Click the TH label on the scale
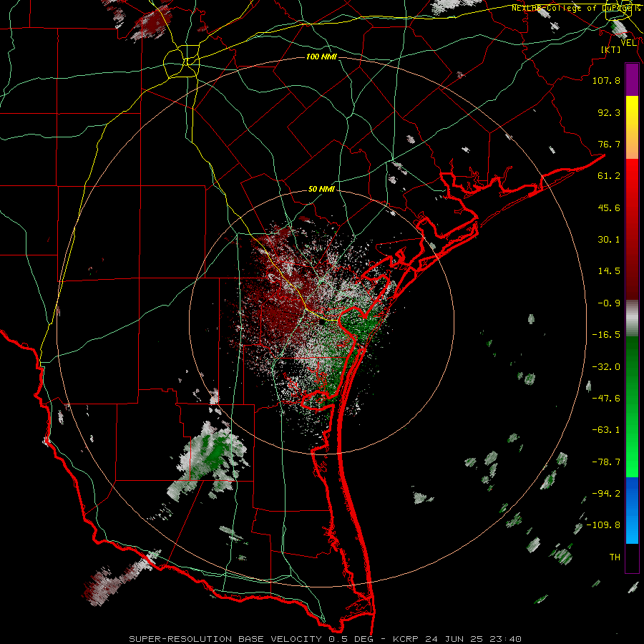 tap(615, 557)
